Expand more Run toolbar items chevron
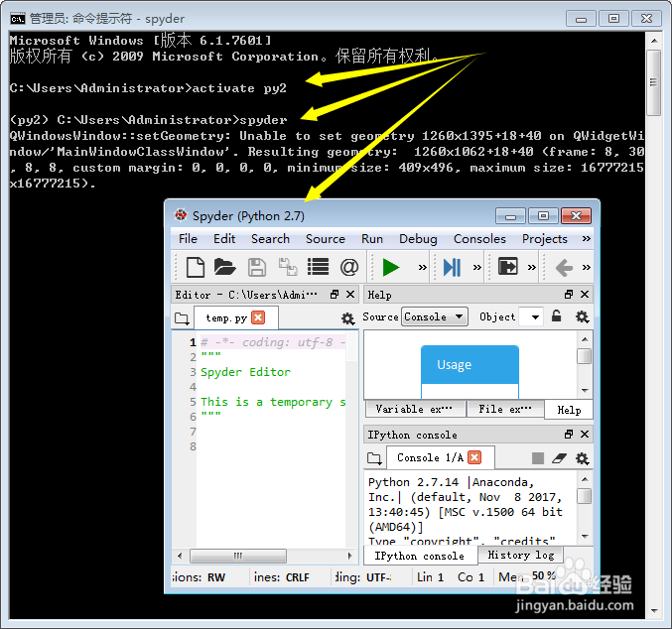Viewport: 672px width, 629px height. 423,268
